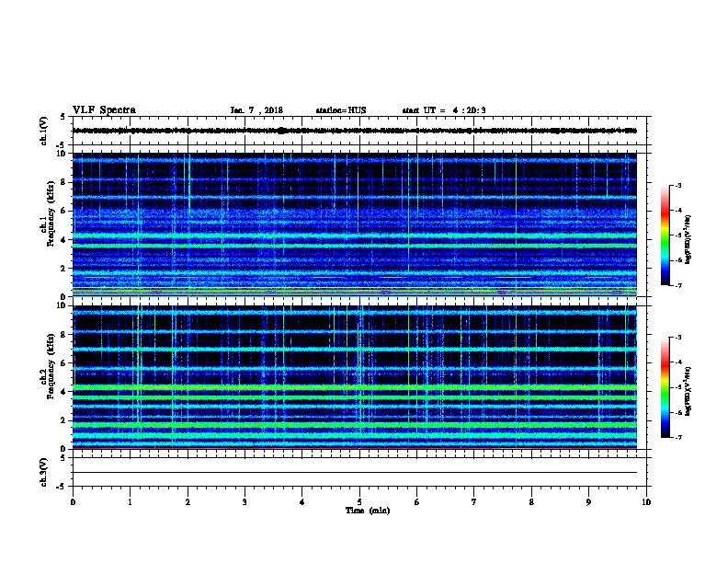Click the ch.3(V) axis label
This screenshot has width=728, height=563.
[x=43, y=472]
